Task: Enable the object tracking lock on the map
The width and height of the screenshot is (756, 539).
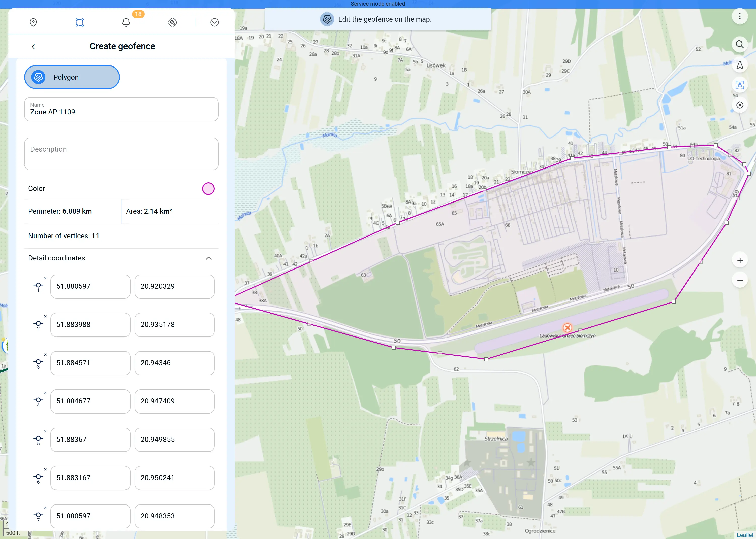Action: [740, 85]
